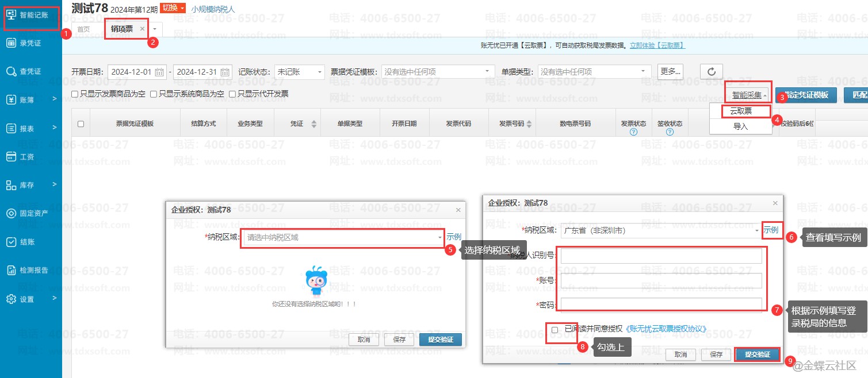868x378 pixels.
Task: Expand the 设置 submenu chevron
Action: coord(55,298)
